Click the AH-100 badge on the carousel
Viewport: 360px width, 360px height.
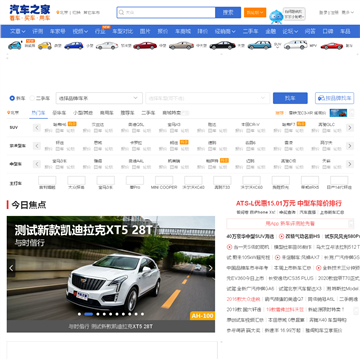[x=202, y=316]
